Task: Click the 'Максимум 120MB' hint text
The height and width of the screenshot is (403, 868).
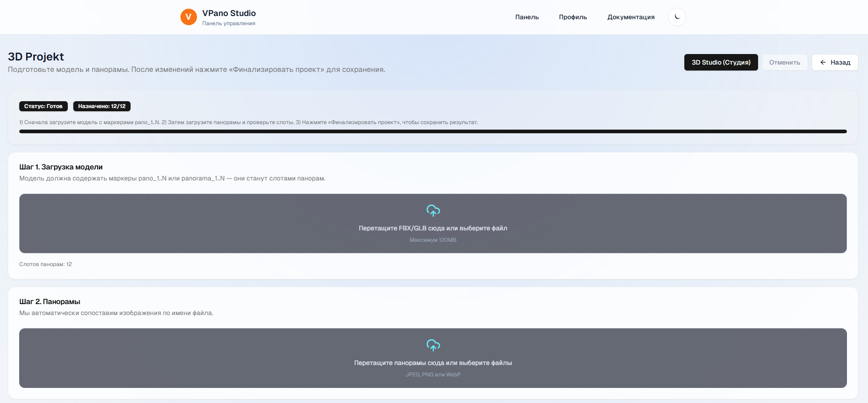Action: coord(433,240)
